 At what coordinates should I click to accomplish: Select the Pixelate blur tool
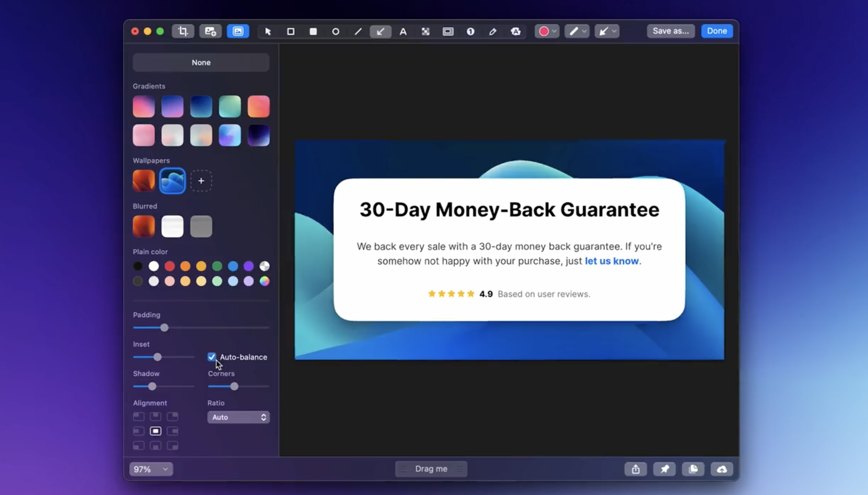point(425,32)
